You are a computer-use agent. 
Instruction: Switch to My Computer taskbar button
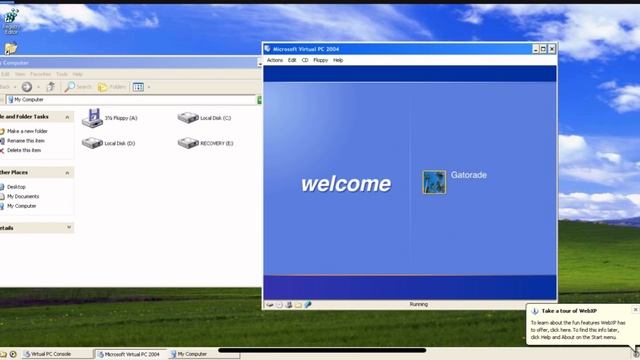[x=203, y=354]
